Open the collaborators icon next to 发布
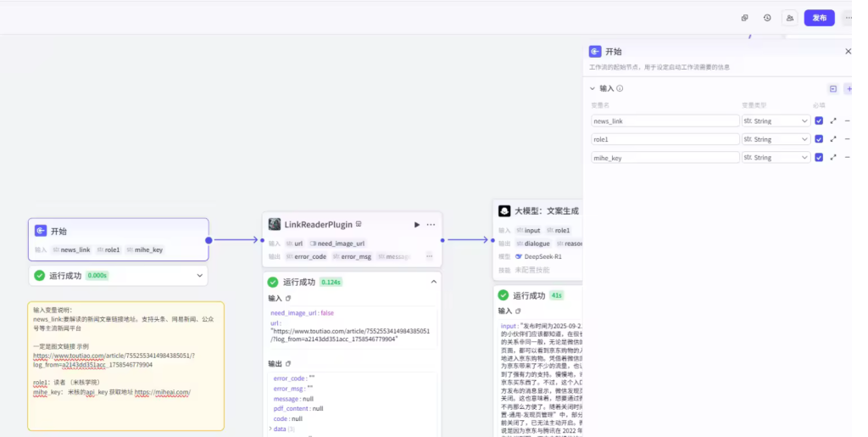This screenshot has width=868, height=437. 790,18
